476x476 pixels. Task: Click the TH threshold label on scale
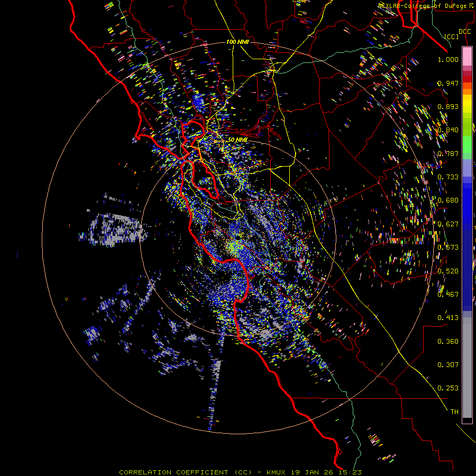[454, 412]
